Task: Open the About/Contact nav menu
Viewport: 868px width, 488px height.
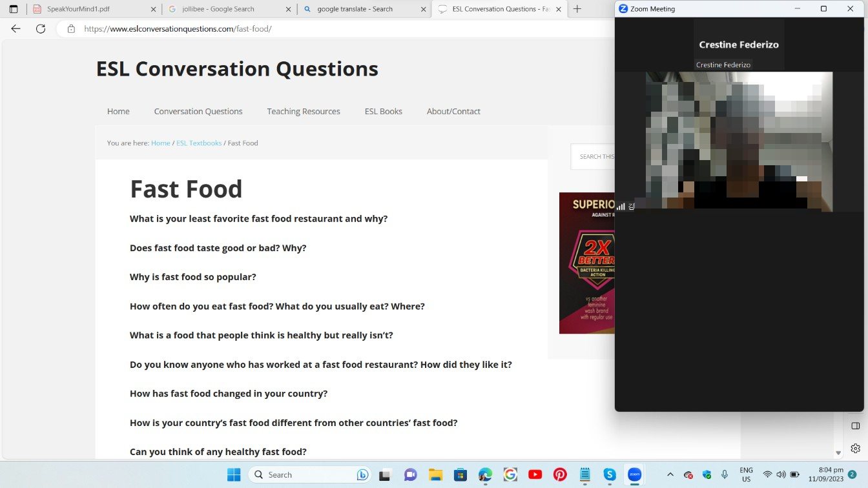Action: 453,111
